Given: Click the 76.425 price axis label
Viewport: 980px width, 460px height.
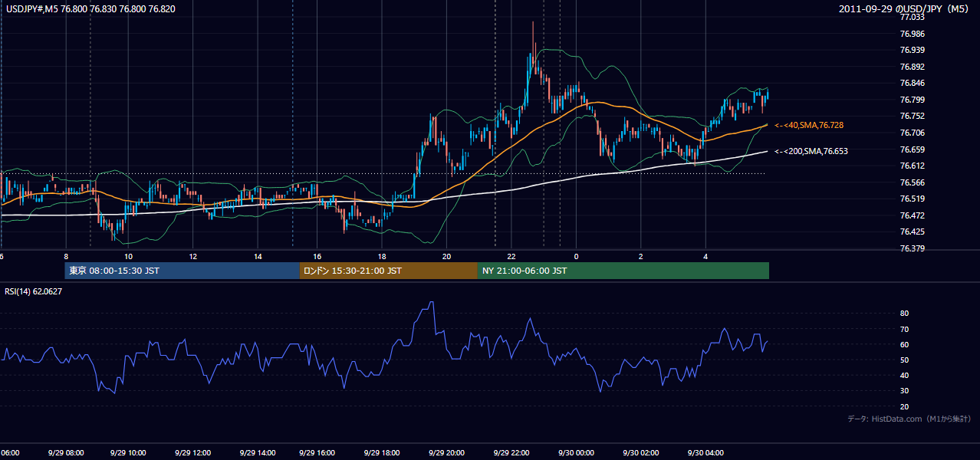Looking at the screenshot, I should (912, 232).
